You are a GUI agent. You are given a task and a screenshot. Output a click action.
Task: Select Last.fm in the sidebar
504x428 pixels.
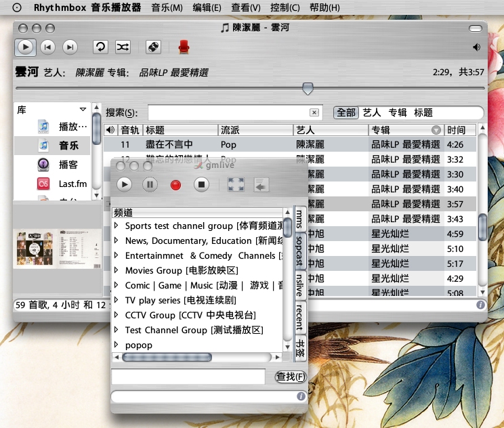click(x=52, y=184)
